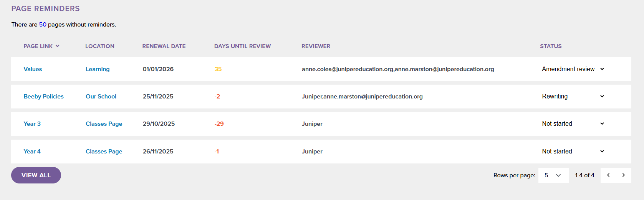
Task: Open the Values page link
Action: 33,69
